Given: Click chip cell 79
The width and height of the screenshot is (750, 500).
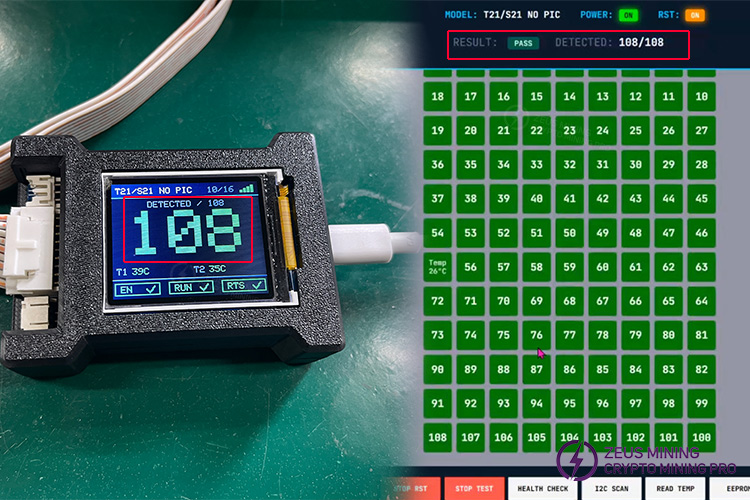Looking at the screenshot, I should click(635, 335).
